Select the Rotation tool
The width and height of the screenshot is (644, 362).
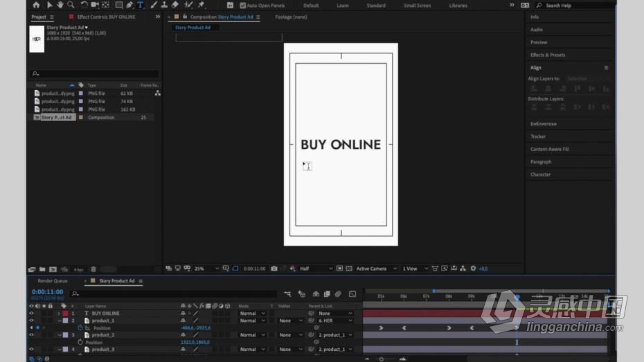[84, 5]
